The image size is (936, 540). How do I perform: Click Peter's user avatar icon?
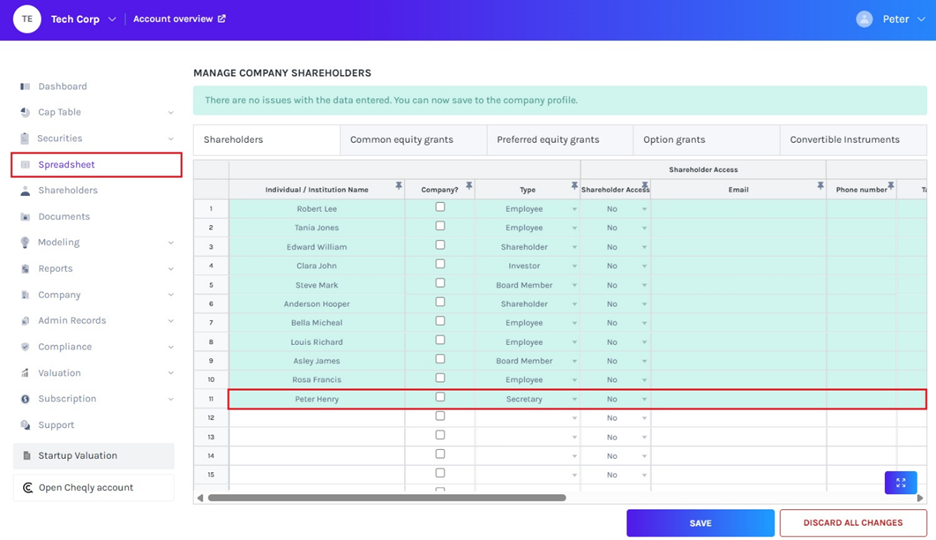tap(864, 19)
